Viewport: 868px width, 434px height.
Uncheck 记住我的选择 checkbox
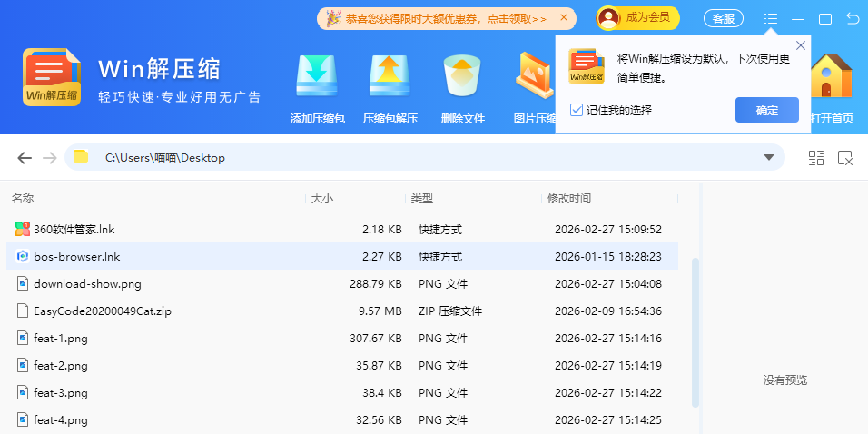pyautogui.click(x=577, y=110)
